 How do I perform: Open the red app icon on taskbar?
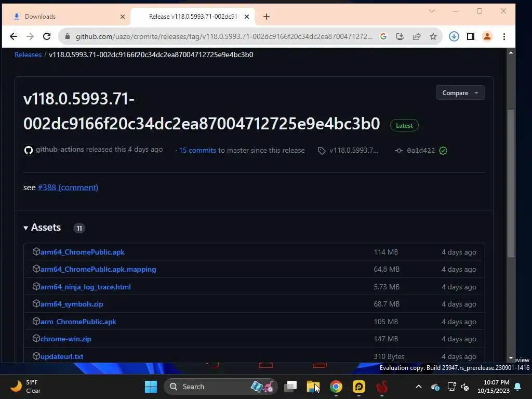[382, 387]
